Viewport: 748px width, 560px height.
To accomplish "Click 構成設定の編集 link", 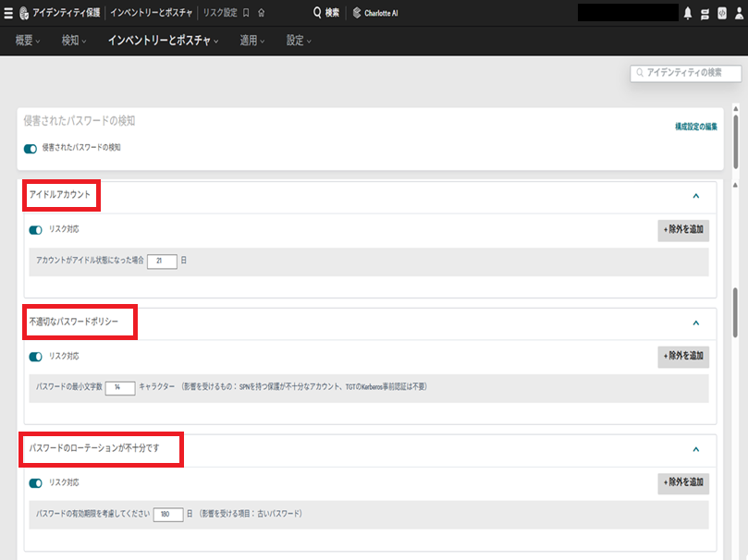I will coord(696,127).
